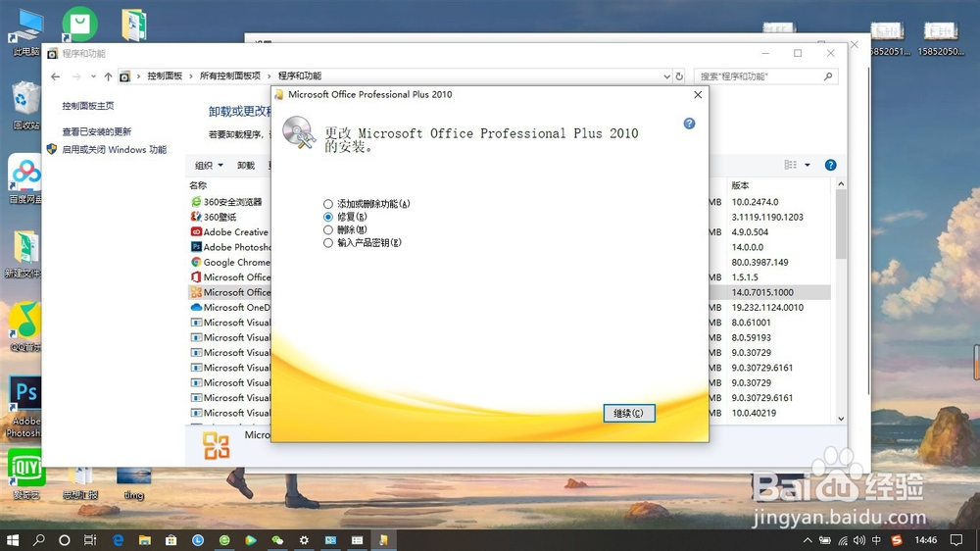Open Task View on taskbar
The width and height of the screenshot is (980, 551).
tap(90, 540)
